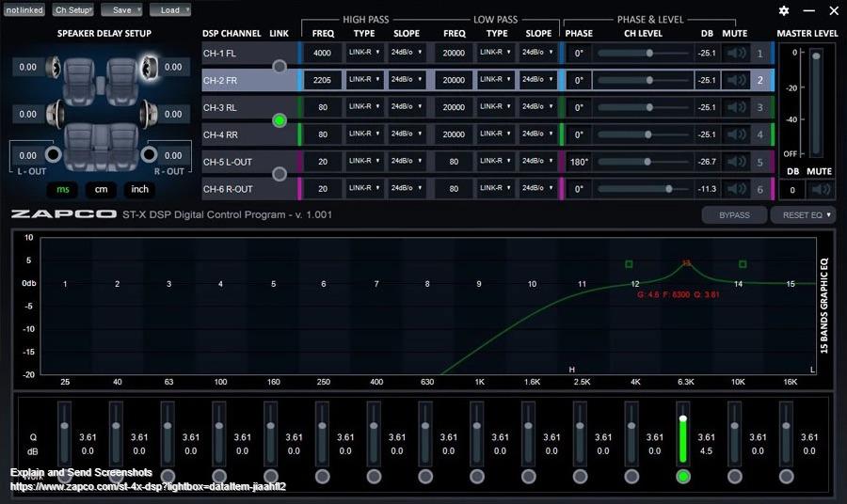The width and height of the screenshot is (847, 504).
Task: Mute channel CH-1 FL speaker icon
Action: pyautogui.click(x=736, y=54)
